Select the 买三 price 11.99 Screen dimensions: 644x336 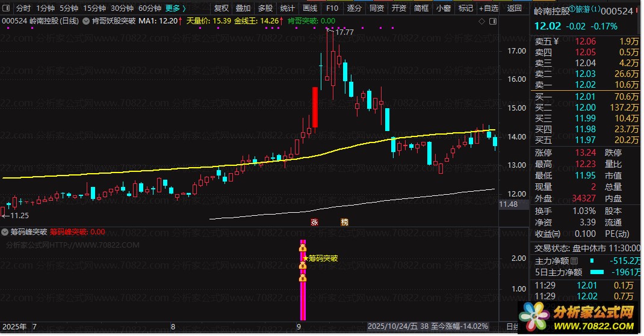(x=585, y=118)
